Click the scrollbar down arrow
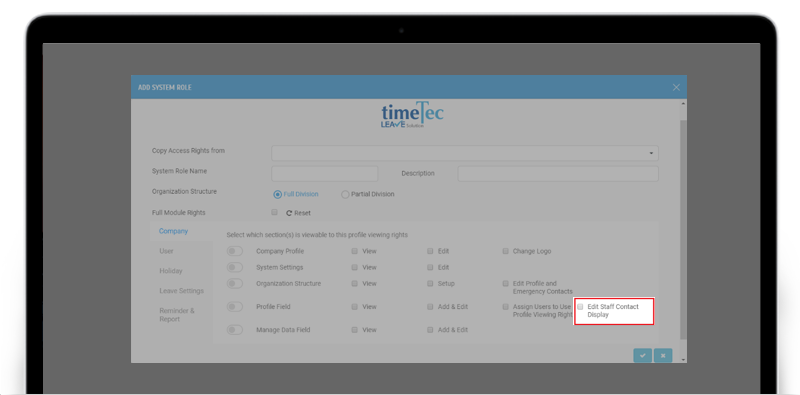 (684, 359)
